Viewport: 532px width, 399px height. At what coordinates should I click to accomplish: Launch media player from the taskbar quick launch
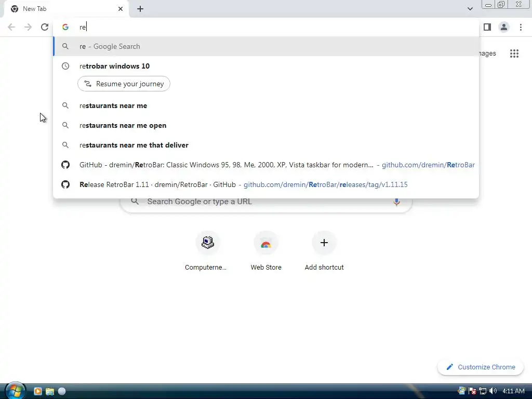click(37, 391)
